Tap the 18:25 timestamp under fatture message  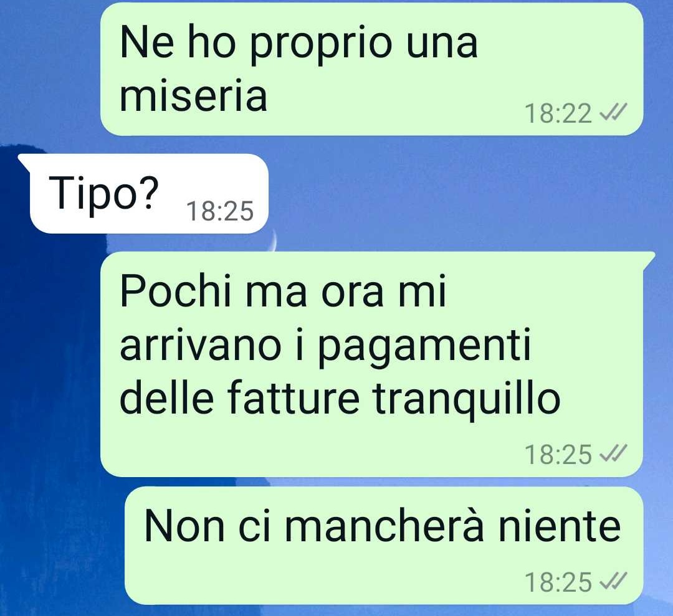558,454
